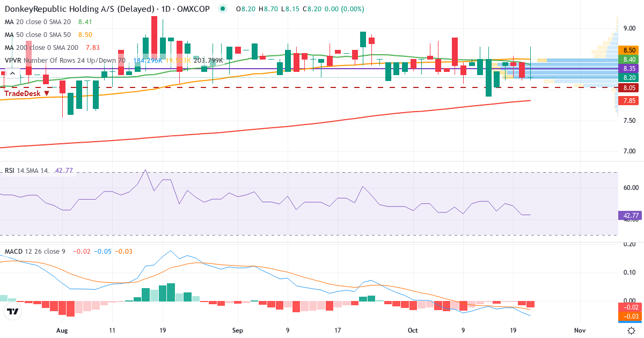Click the Sep date axis label
This screenshot has height=338, width=644.
click(237, 331)
